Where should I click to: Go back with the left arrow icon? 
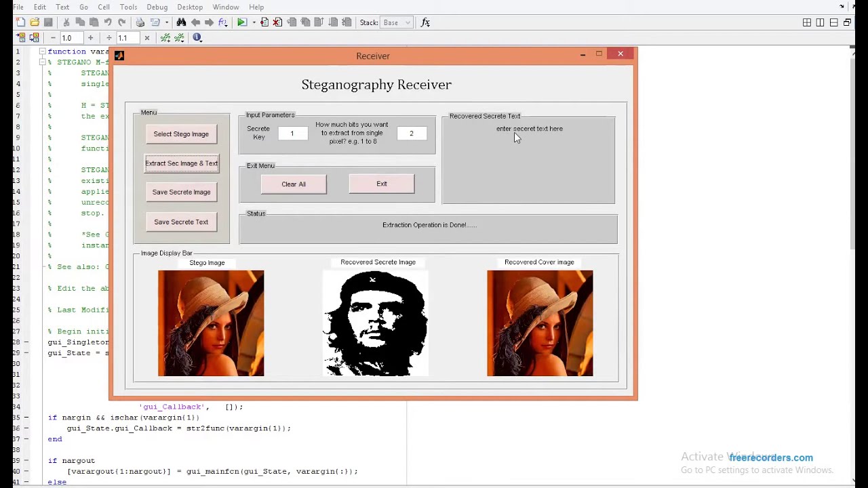click(x=195, y=22)
